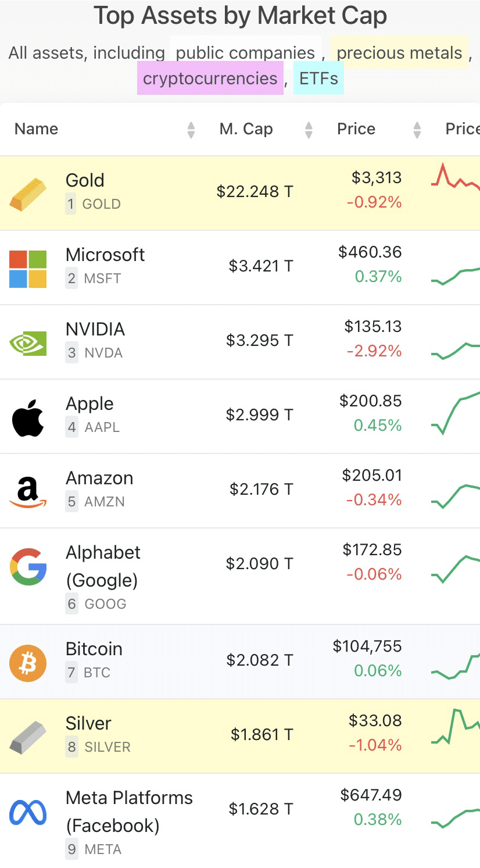This screenshot has width=480, height=868.
Task: Click the NVIDIA logo icon
Action: coord(28,342)
